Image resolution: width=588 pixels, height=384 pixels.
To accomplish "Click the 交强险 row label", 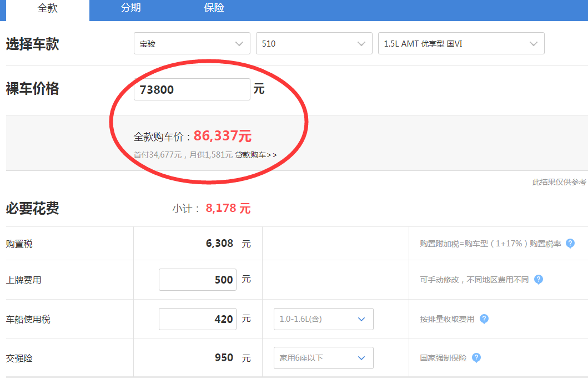I will click(x=19, y=358).
